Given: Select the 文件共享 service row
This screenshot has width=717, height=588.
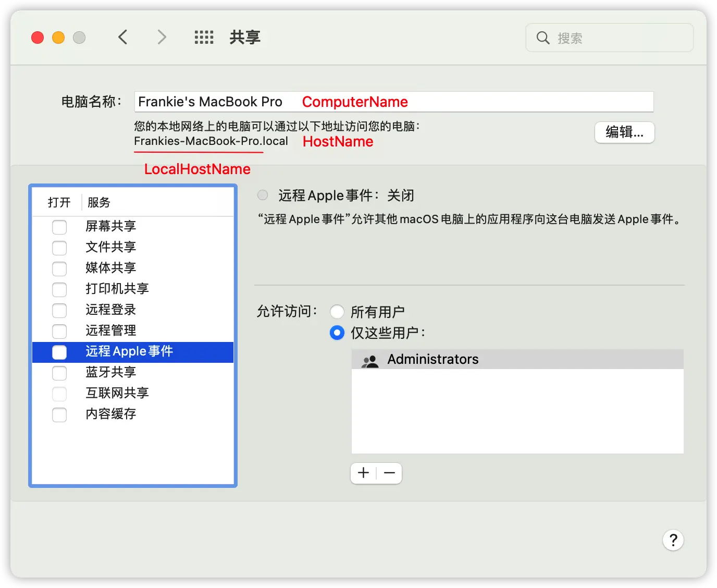Looking at the screenshot, I should click(x=133, y=248).
